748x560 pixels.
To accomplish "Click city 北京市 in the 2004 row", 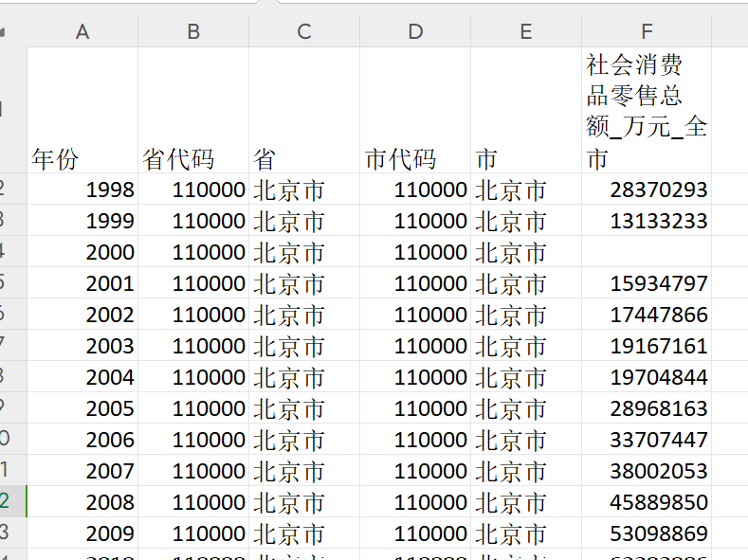I will (526, 376).
